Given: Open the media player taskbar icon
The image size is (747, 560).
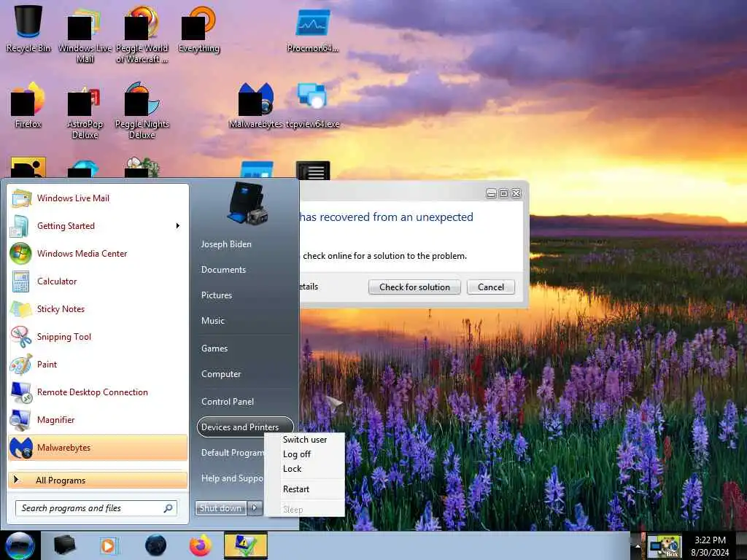Looking at the screenshot, I should [x=108, y=545].
